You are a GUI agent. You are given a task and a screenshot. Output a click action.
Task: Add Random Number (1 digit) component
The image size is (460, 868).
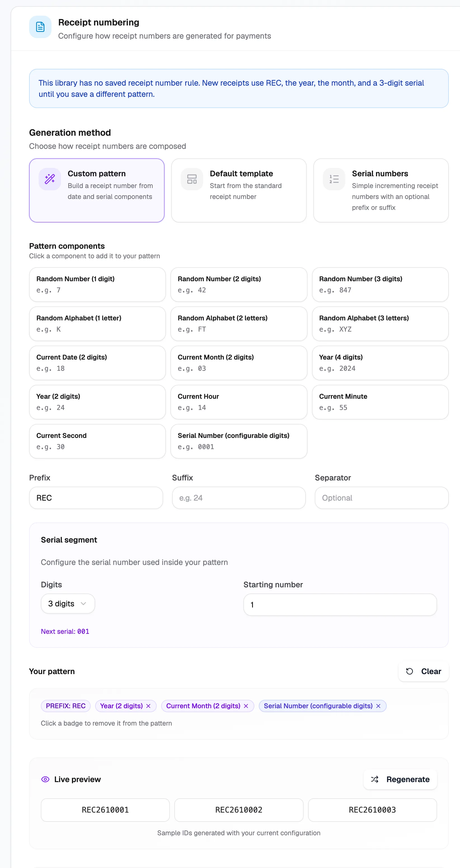click(97, 284)
